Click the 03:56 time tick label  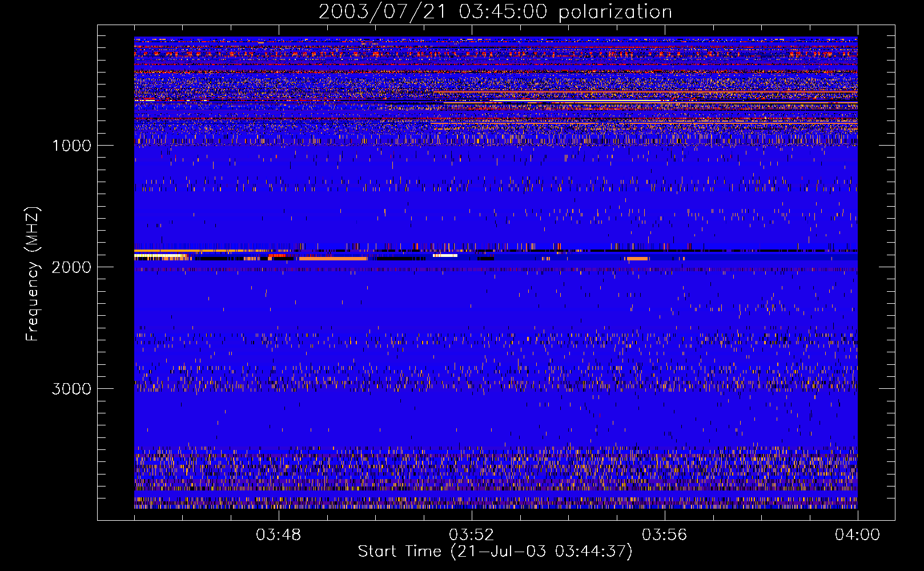point(665,535)
